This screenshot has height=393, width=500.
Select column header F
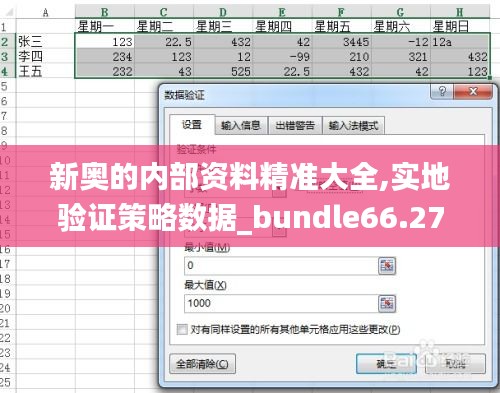pos(341,13)
